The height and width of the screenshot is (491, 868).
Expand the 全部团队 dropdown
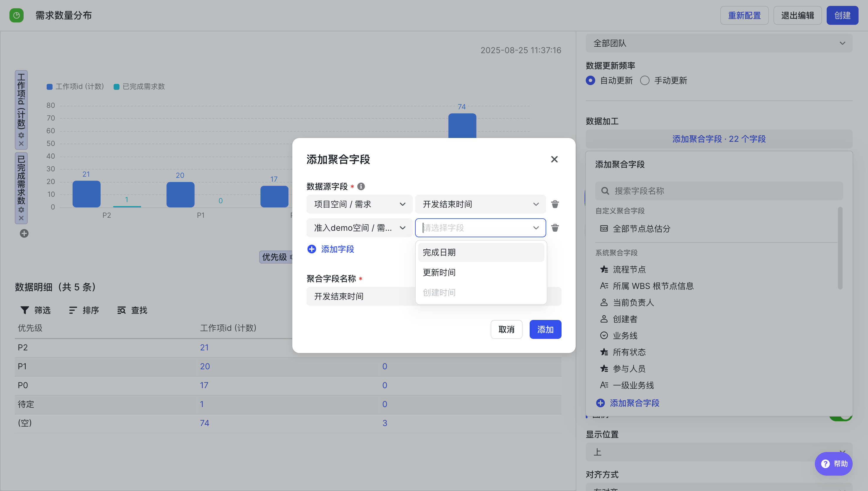pos(719,43)
